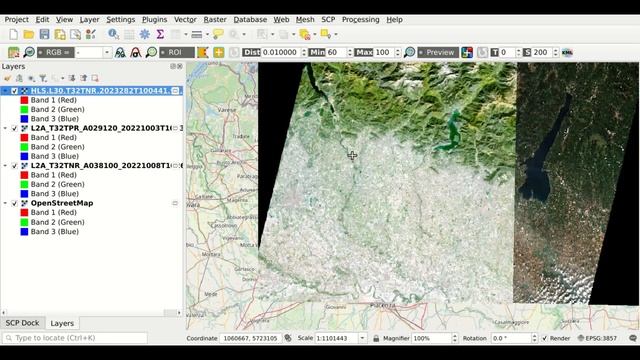640x360 pixels.
Task: Zoom to ROI with the green magnifier icon
Action: pos(151,52)
